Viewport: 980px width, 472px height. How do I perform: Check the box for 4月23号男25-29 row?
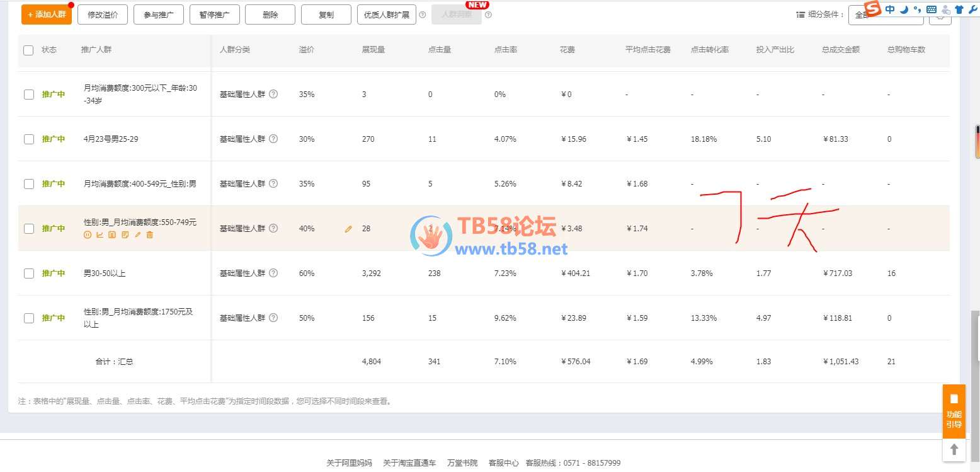(x=29, y=139)
